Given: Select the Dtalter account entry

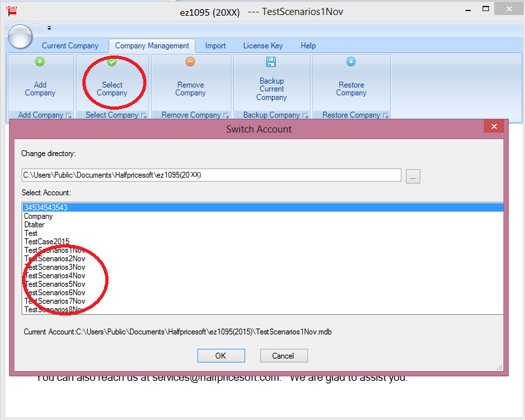Looking at the screenshot, I should click(34, 225).
